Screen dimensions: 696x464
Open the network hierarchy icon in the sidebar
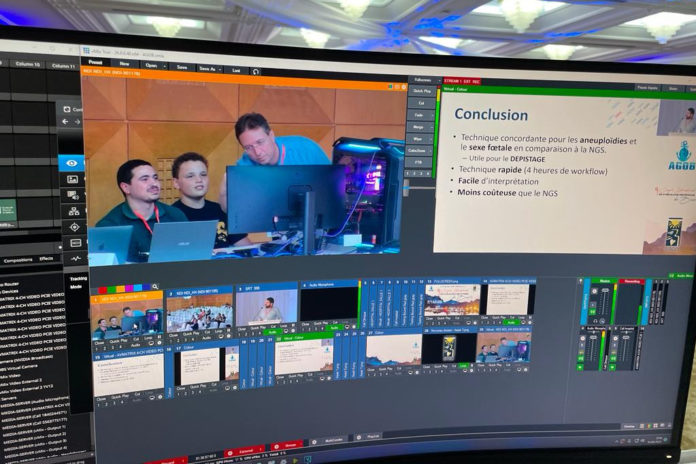[x=73, y=211]
